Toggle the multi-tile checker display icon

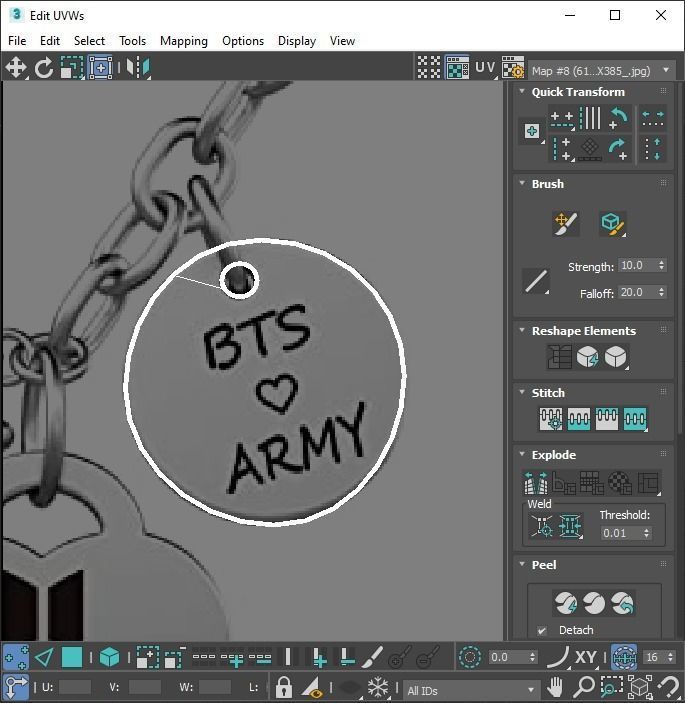tap(429, 68)
